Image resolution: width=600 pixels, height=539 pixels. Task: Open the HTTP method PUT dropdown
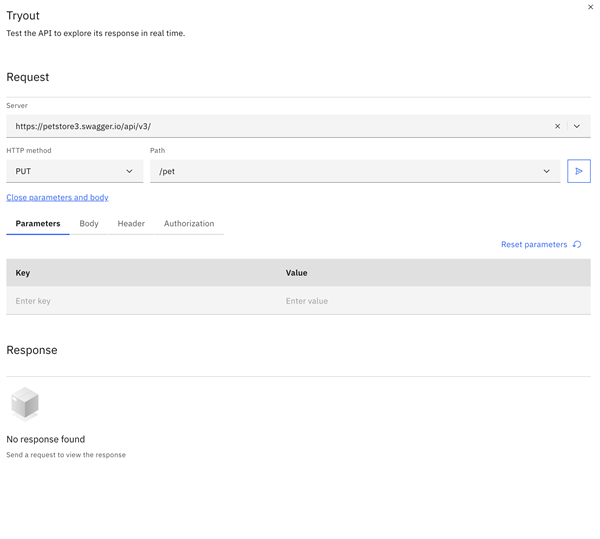(x=75, y=171)
